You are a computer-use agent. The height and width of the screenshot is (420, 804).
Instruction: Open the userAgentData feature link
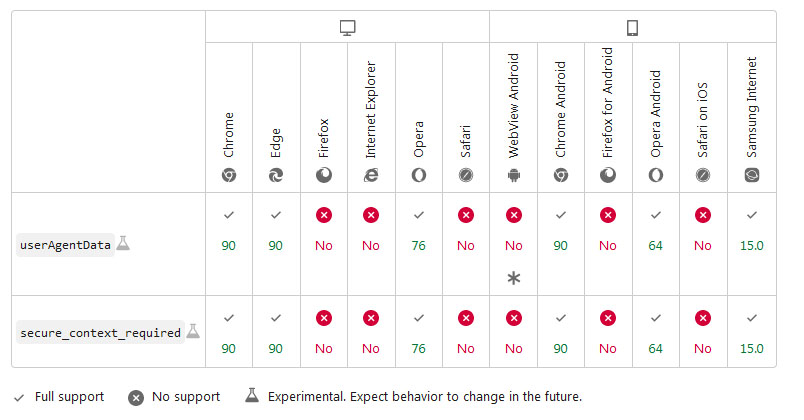66,245
